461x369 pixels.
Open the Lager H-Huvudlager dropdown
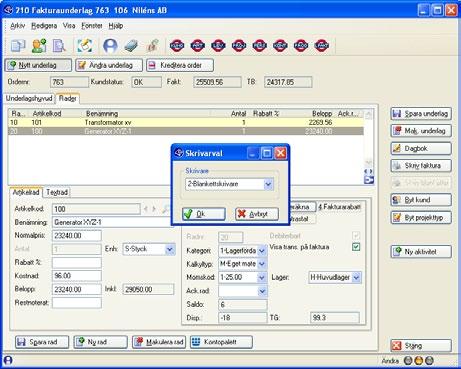[x=356, y=277]
